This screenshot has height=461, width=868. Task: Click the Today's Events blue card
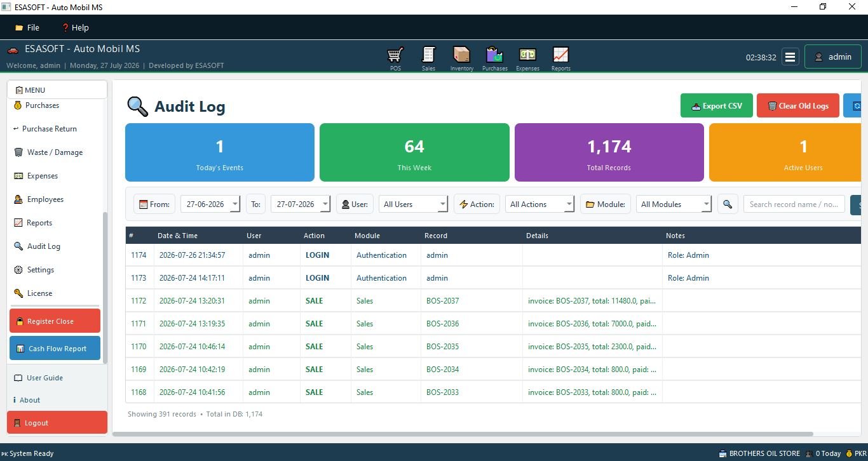(220, 152)
